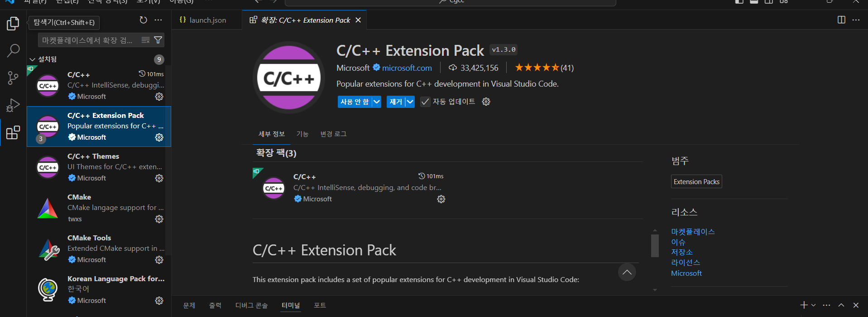Open manage gear for C/C++ Extension Pack in sidebar
Screen dimensions: 868x317
(x=159, y=137)
